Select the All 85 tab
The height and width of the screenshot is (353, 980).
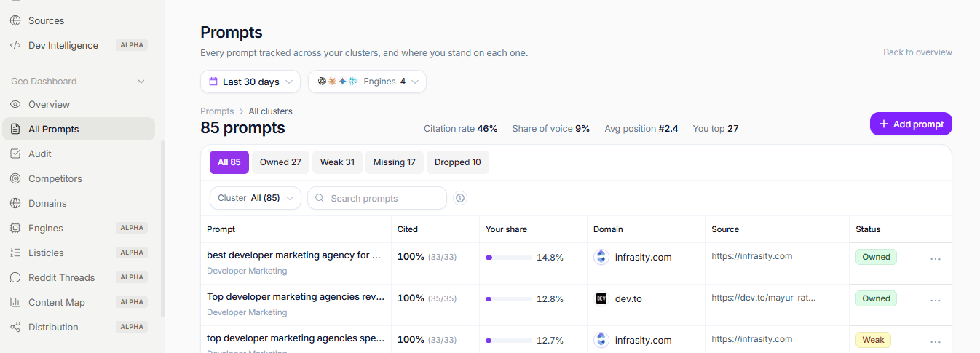[x=229, y=162]
